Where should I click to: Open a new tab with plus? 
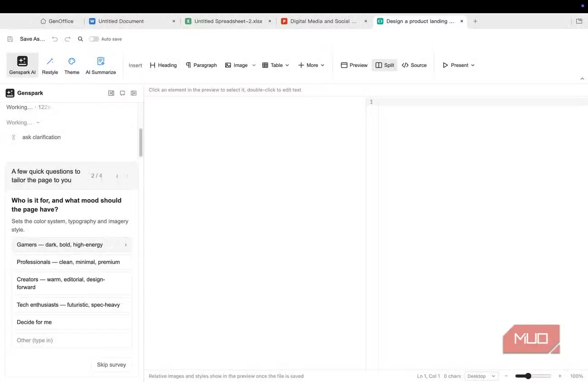point(475,21)
